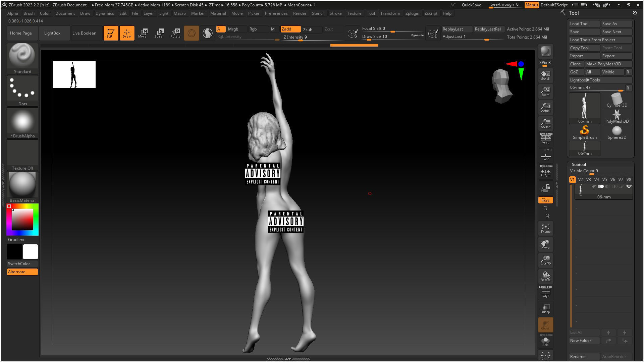
Task: Click the sculptris-mode sphere icon
Action: pyautogui.click(x=192, y=33)
